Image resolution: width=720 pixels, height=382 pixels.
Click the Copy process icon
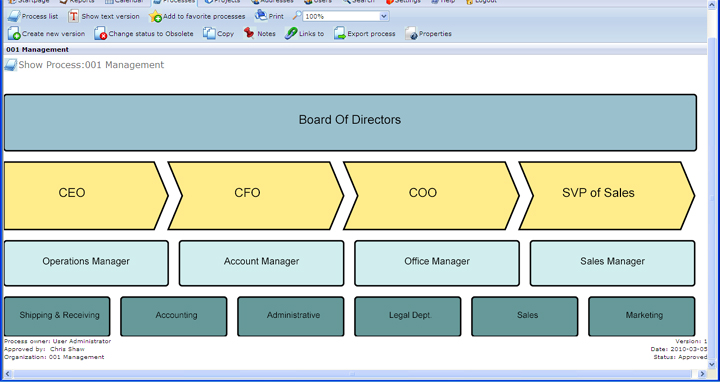(x=209, y=34)
